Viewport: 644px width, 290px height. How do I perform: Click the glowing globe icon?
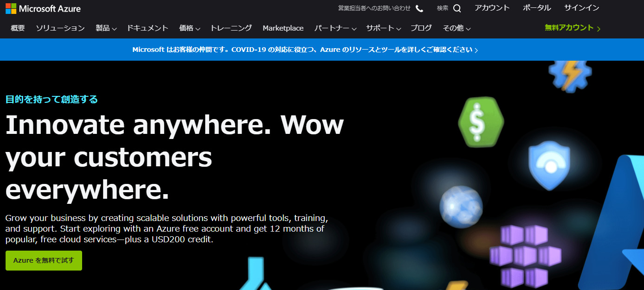pyautogui.click(x=461, y=207)
